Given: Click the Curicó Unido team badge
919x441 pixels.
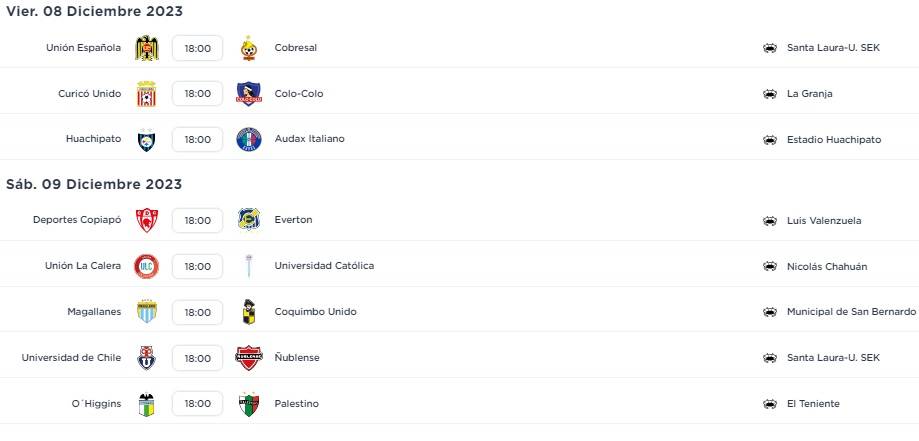Looking at the screenshot, I should click(x=147, y=94).
